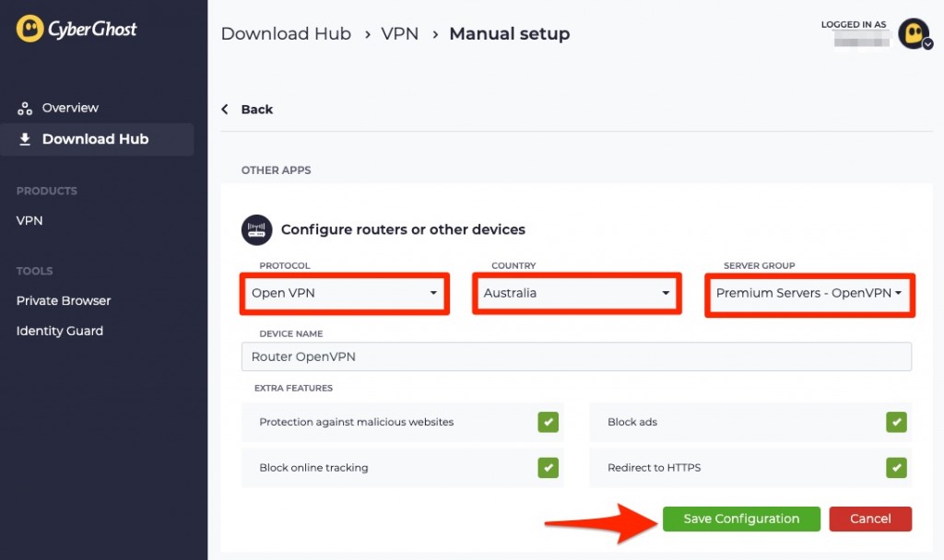The height and width of the screenshot is (560, 944).
Task: Go to VPN breadcrumb
Action: [x=400, y=34]
